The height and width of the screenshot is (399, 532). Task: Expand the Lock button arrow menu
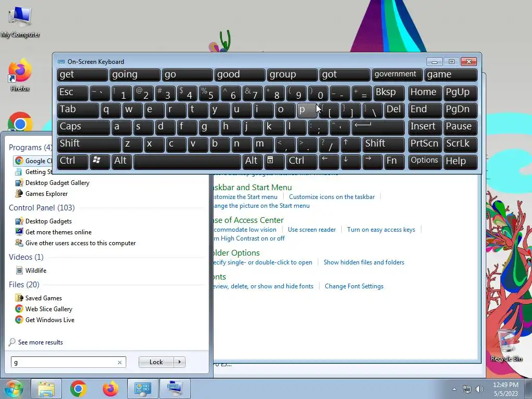(179, 362)
